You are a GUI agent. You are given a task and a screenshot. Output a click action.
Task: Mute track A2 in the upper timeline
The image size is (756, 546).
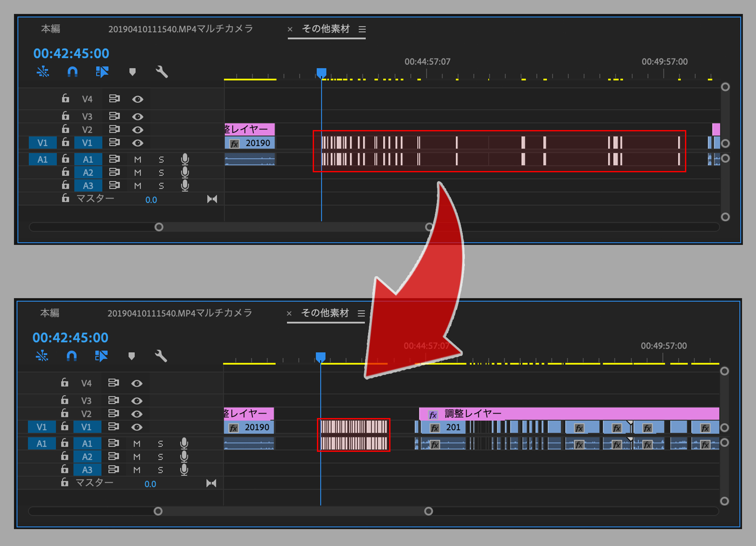(x=137, y=173)
